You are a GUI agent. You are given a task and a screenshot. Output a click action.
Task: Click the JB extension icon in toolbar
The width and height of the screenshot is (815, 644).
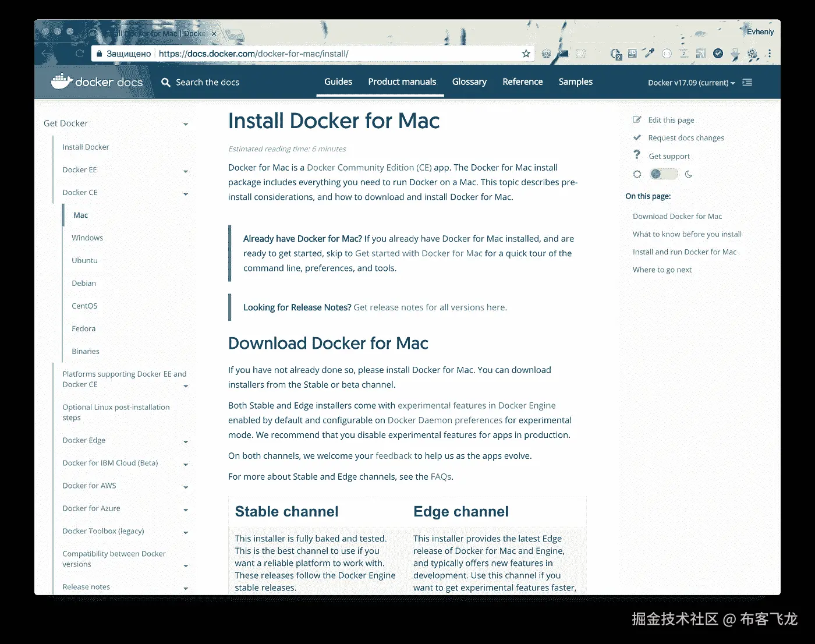coord(632,54)
